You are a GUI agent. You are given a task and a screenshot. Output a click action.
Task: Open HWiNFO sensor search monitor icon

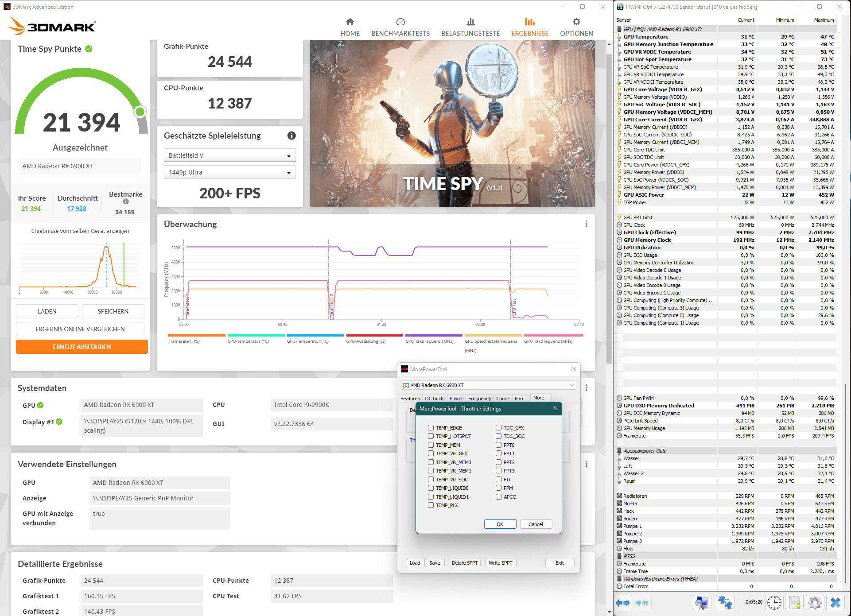702,603
